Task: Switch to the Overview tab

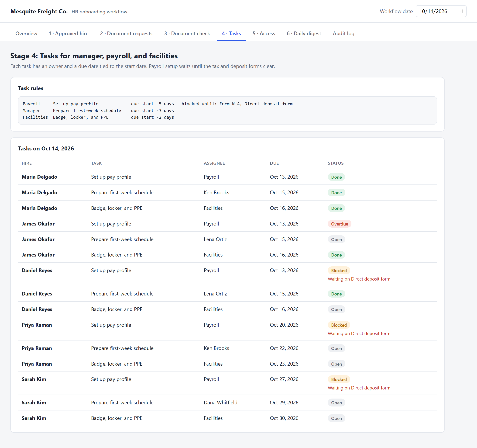Action: click(26, 33)
